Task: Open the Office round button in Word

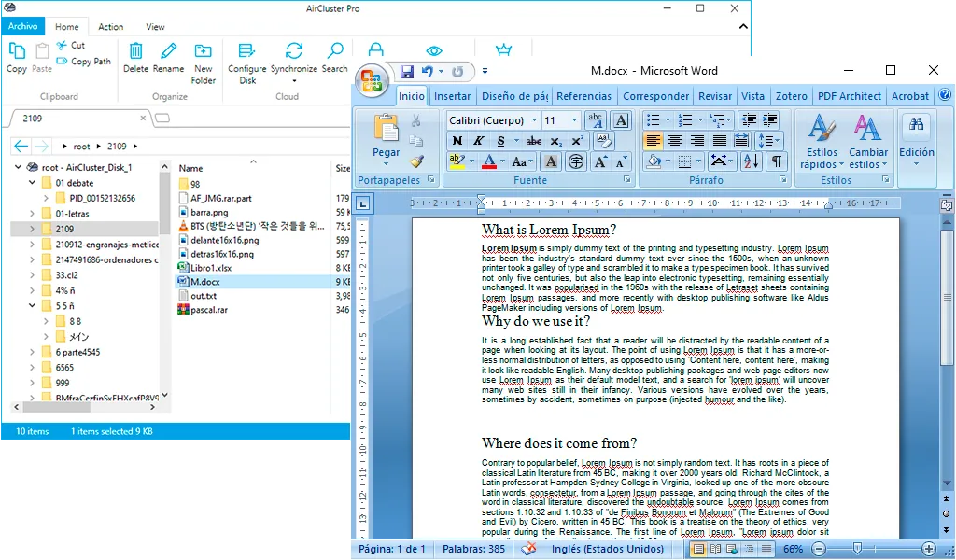Action: click(372, 80)
